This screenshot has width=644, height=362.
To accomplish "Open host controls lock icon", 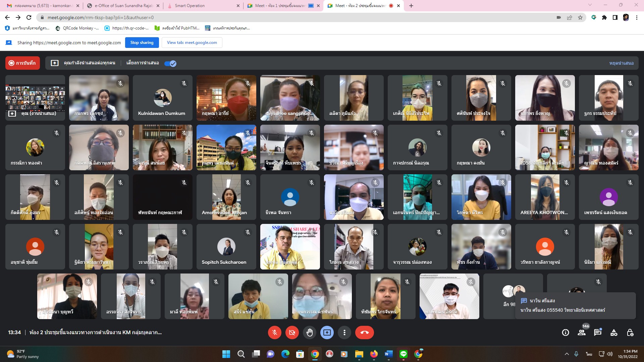I will point(630,333).
